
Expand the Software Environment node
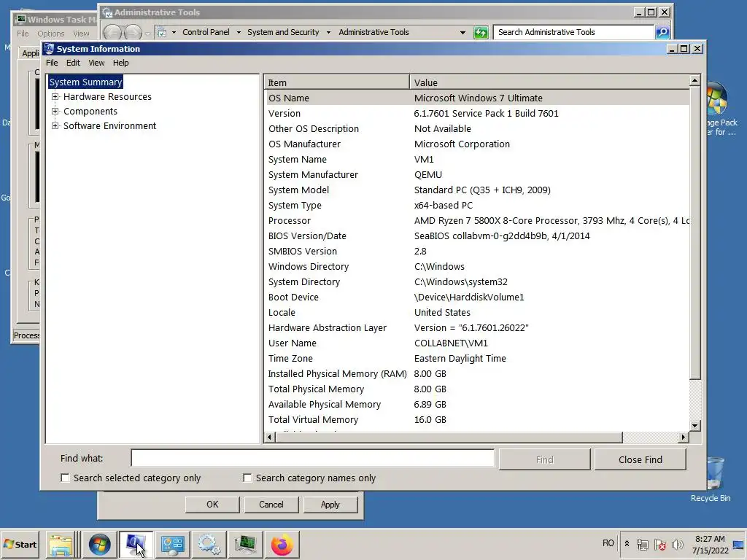pyautogui.click(x=55, y=126)
